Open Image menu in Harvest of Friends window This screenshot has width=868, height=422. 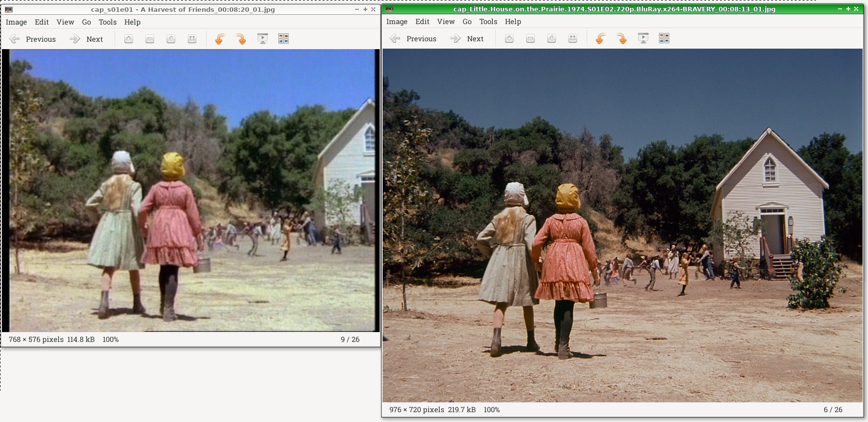click(16, 22)
